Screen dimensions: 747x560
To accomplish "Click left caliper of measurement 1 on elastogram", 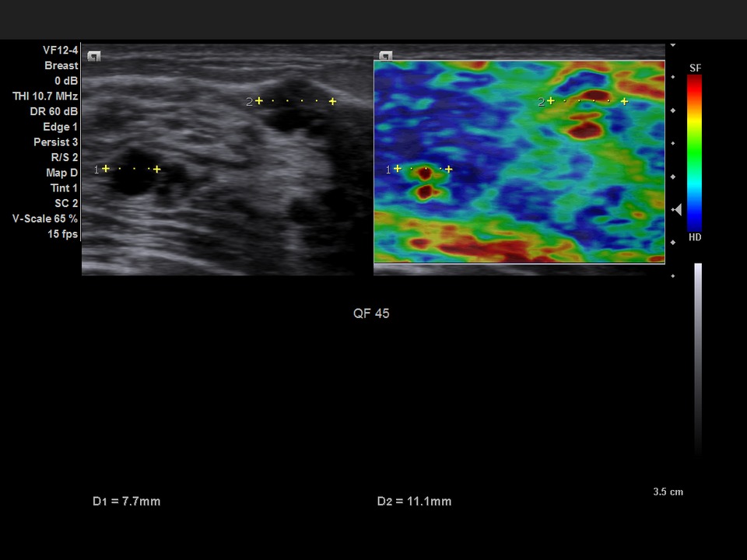I will coord(398,169).
